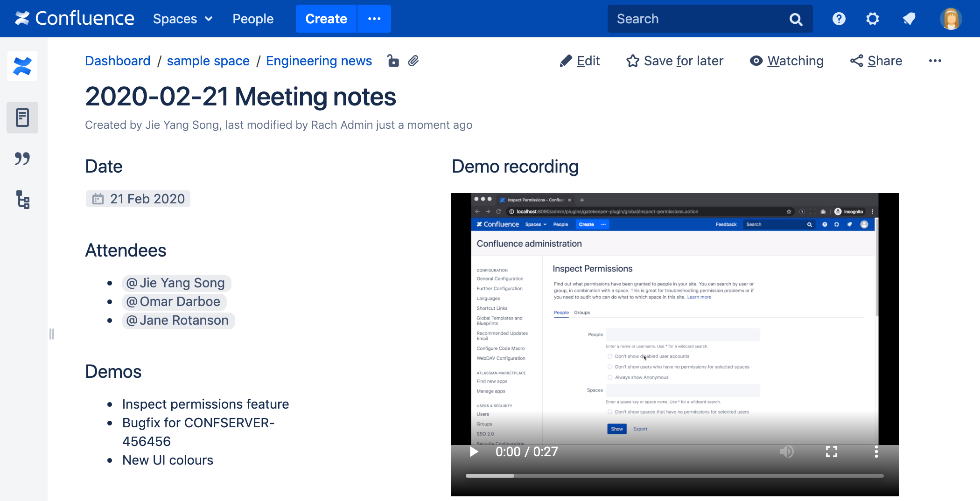Image resolution: width=980 pixels, height=501 pixels.
Task: Open the Pages icon in sidebar
Action: point(22,118)
